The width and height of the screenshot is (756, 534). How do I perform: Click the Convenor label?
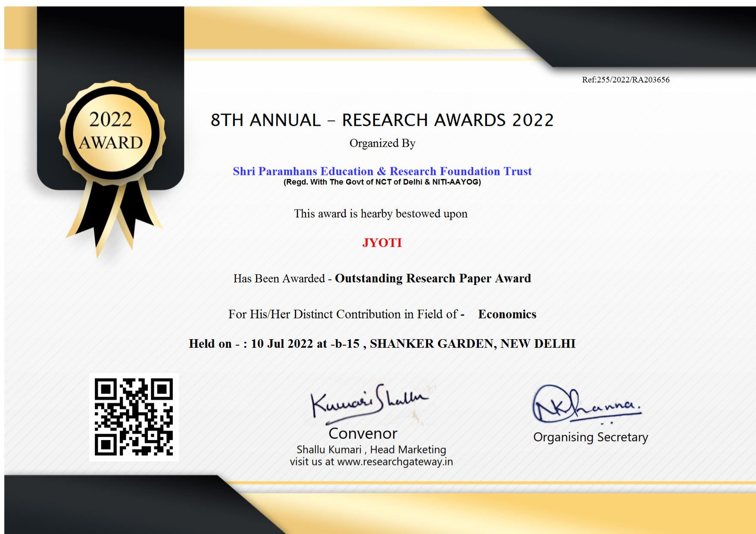(x=363, y=433)
